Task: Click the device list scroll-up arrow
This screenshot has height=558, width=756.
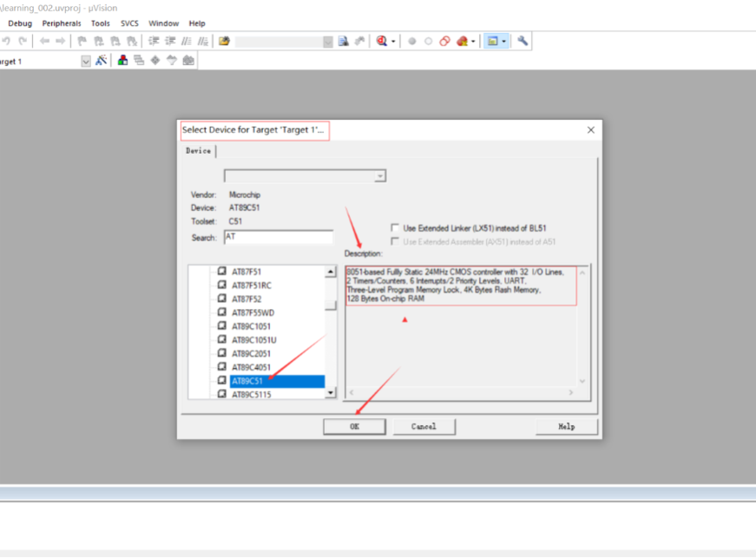Action: point(331,272)
